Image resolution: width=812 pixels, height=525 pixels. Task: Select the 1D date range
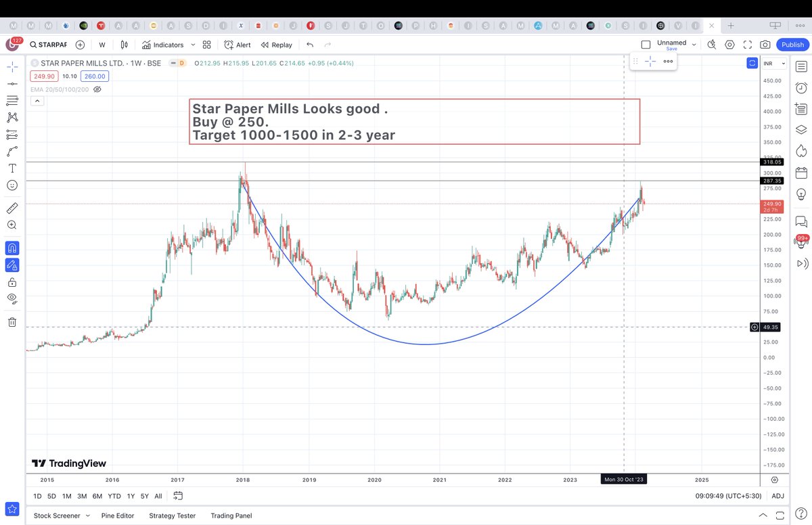point(37,496)
